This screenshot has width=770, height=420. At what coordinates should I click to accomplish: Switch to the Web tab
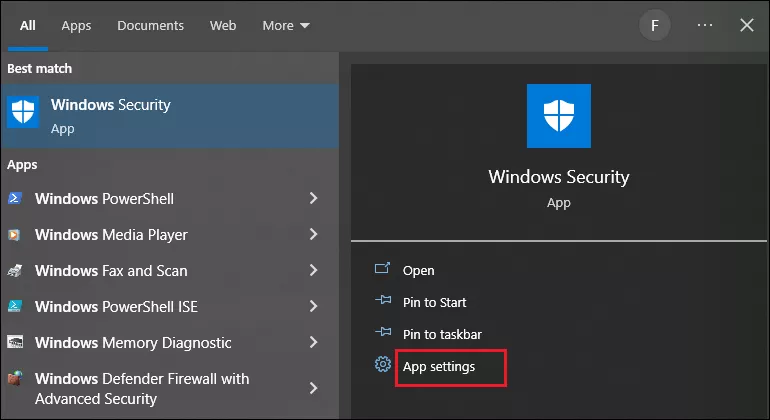(223, 26)
